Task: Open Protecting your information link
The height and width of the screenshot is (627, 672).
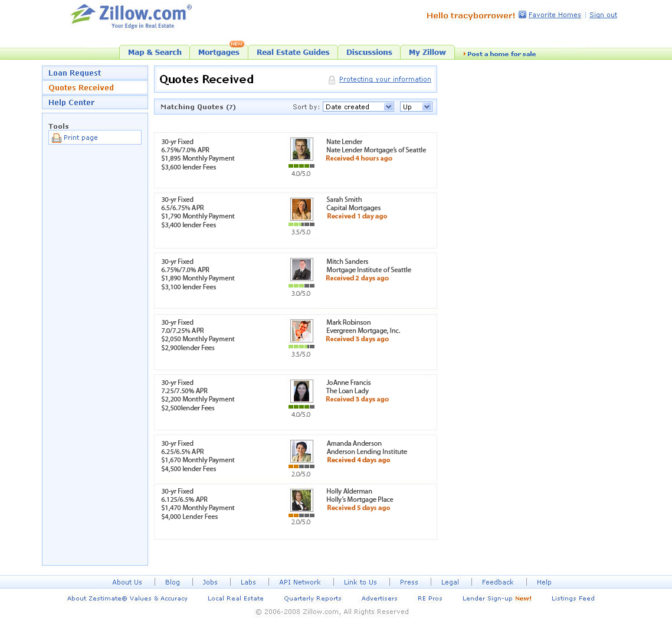Action: coord(385,79)
